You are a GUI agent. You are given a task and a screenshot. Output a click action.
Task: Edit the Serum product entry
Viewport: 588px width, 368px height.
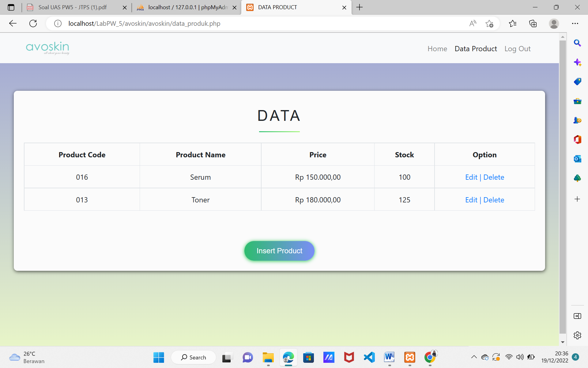point(471,177)
